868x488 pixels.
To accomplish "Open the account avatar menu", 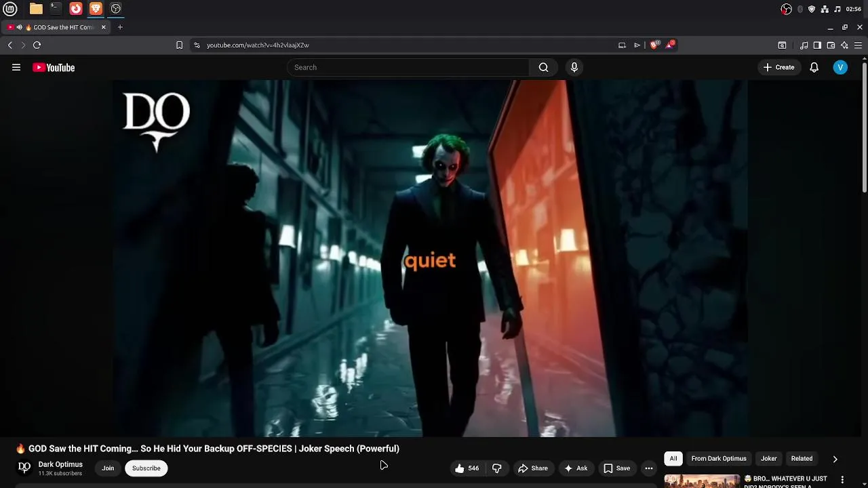I will click(840, 67).
